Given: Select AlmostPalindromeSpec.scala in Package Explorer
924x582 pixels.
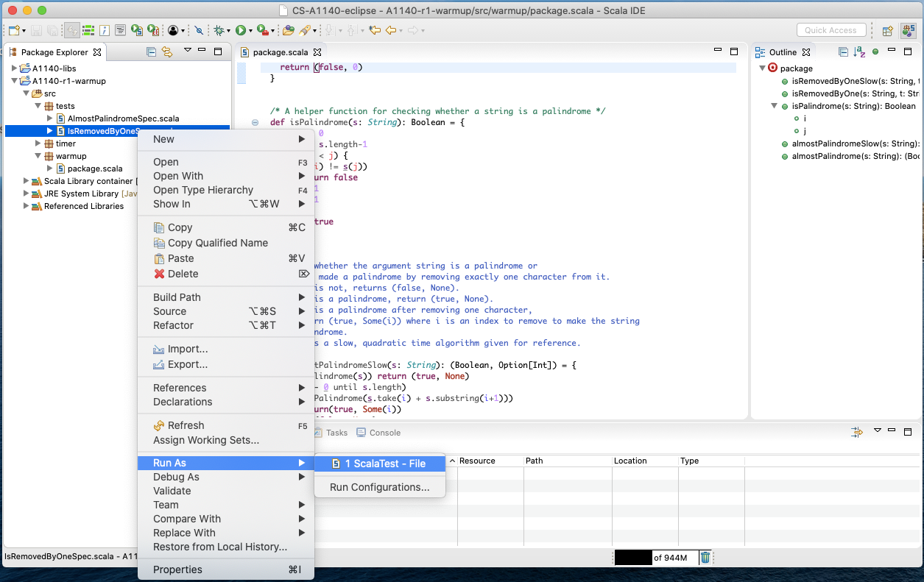Looking at the screenshot, I should pyautogui.click(x=123, y=118).
